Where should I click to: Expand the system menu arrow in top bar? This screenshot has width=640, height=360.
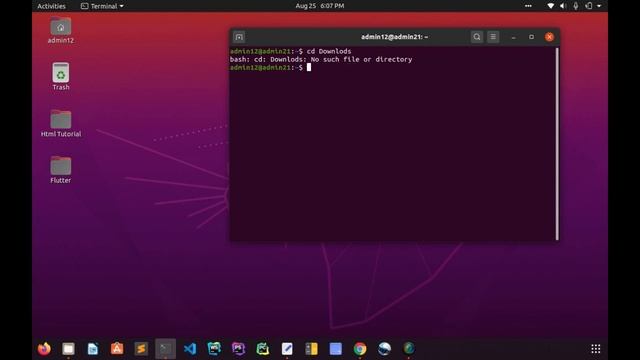pos(599,6)
